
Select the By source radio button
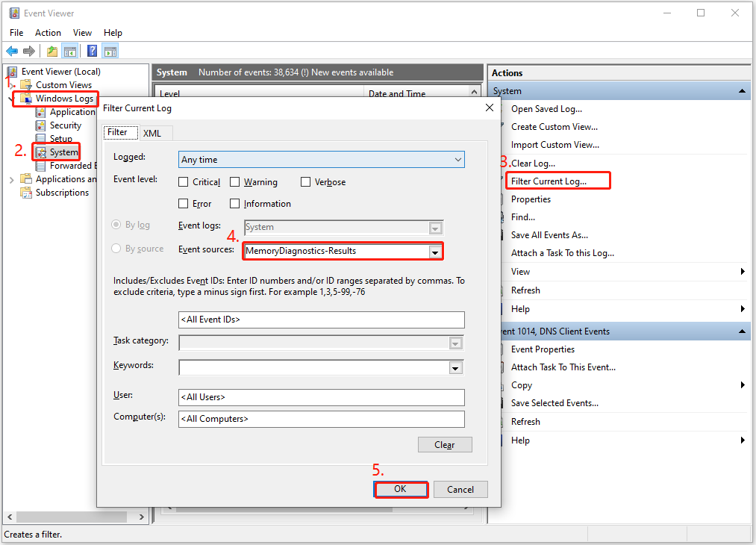(x=116, y=248)
